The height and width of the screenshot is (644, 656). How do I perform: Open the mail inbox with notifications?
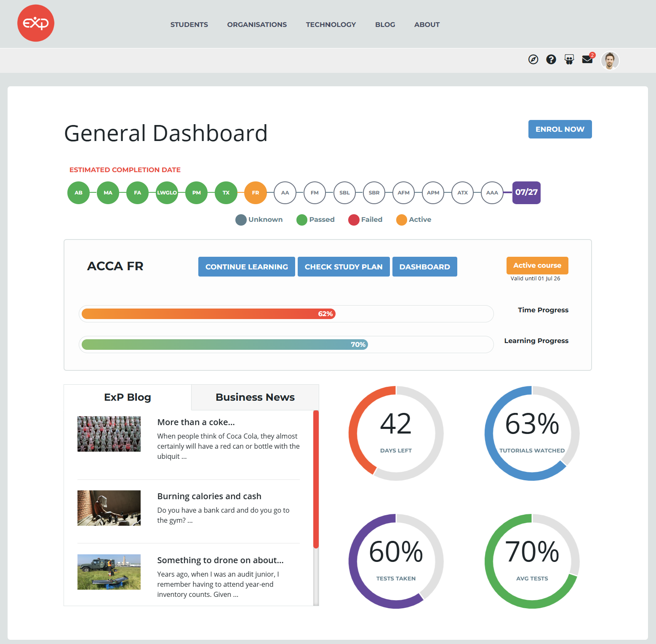(x=587, y=60)
